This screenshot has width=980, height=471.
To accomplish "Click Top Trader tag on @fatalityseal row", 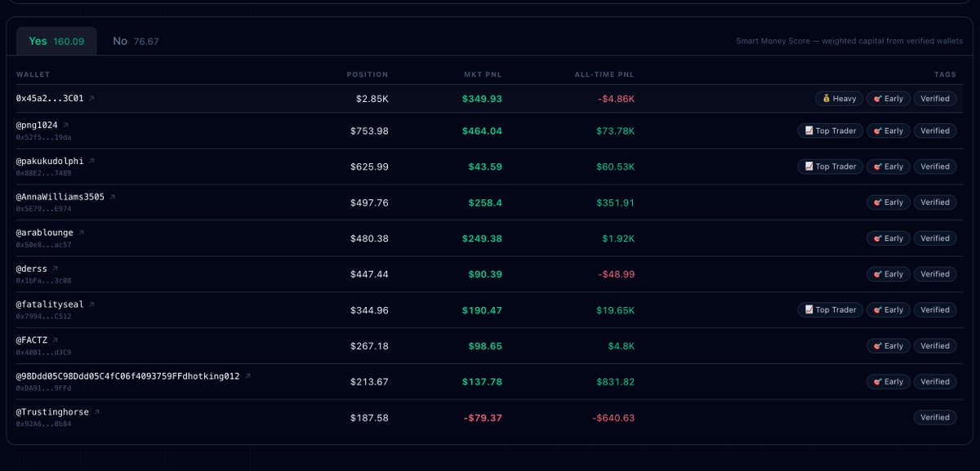I will [x=830, y=309].
